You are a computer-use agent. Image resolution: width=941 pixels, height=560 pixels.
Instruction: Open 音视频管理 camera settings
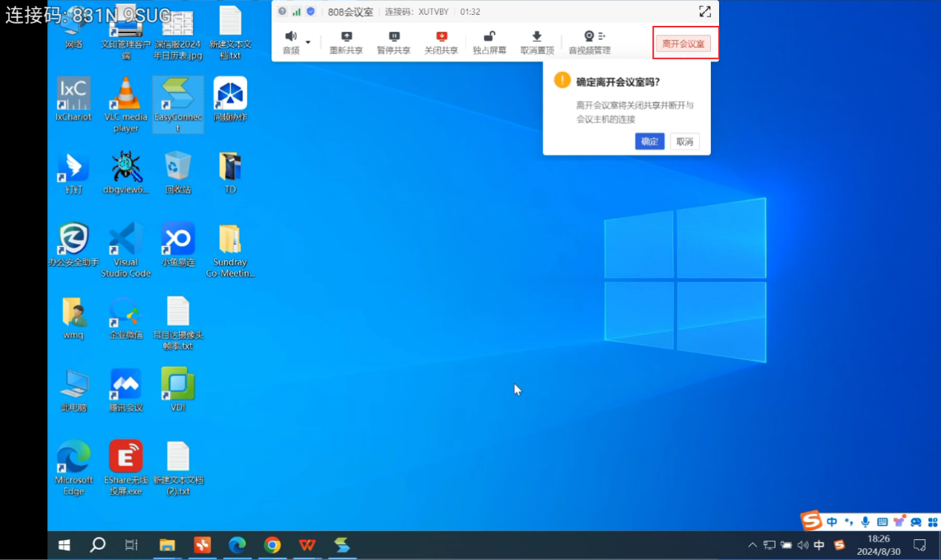point(590,43)
